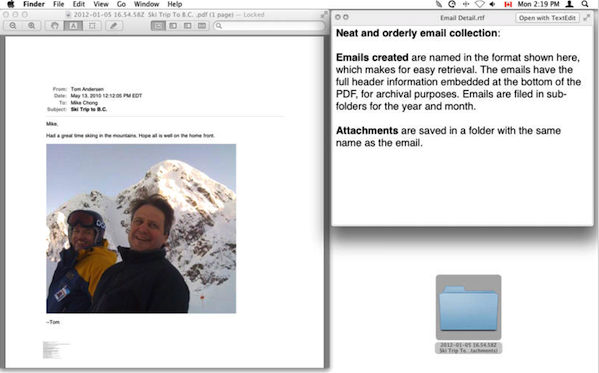Click the PDF document proxy icon in title bar
This screenshot has height=373, width=599.
68,15
